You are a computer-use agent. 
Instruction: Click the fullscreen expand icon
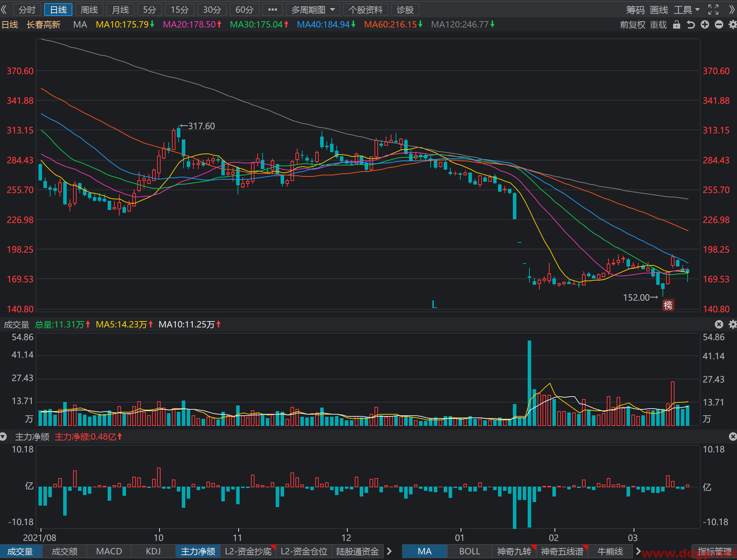pyautogui.click(x=713, y=10)
